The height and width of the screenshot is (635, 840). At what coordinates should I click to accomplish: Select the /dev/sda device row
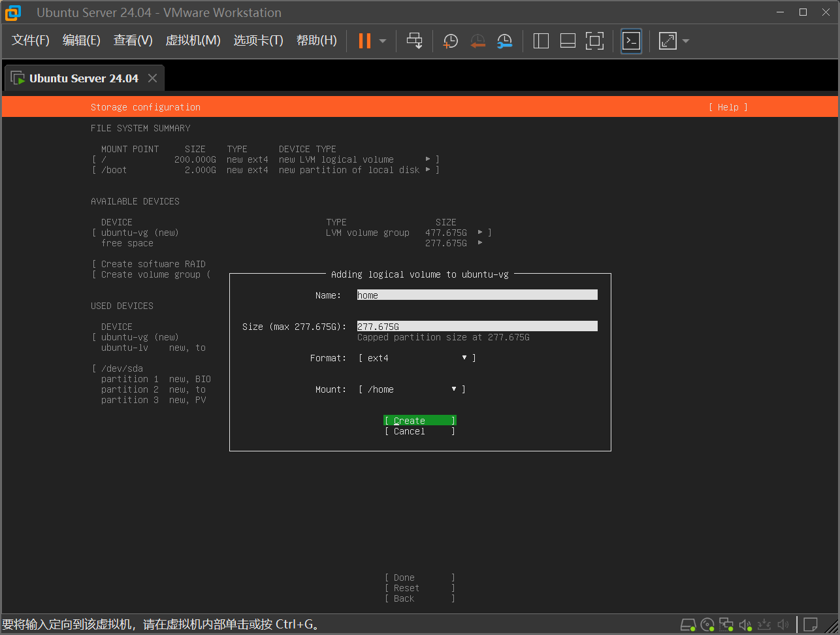tap(122, 368)
